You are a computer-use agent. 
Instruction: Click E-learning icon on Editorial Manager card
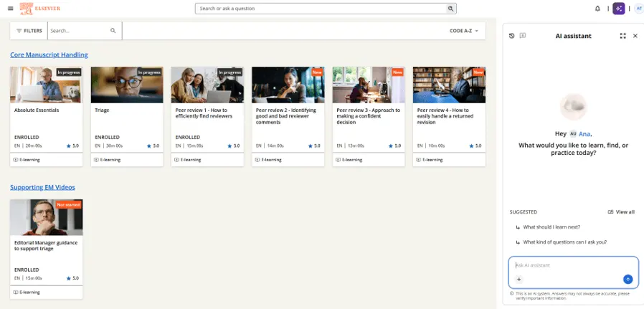tap(16, 293)
